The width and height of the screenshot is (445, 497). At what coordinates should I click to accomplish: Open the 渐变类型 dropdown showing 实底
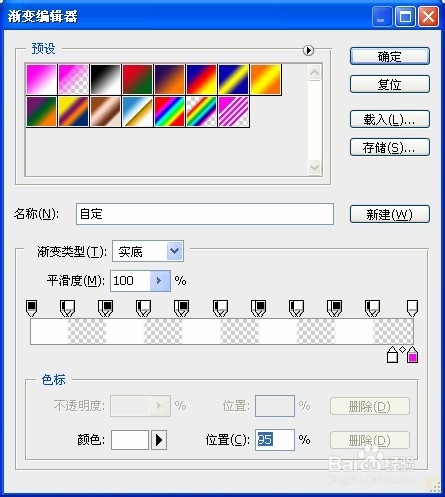point(148,251)
